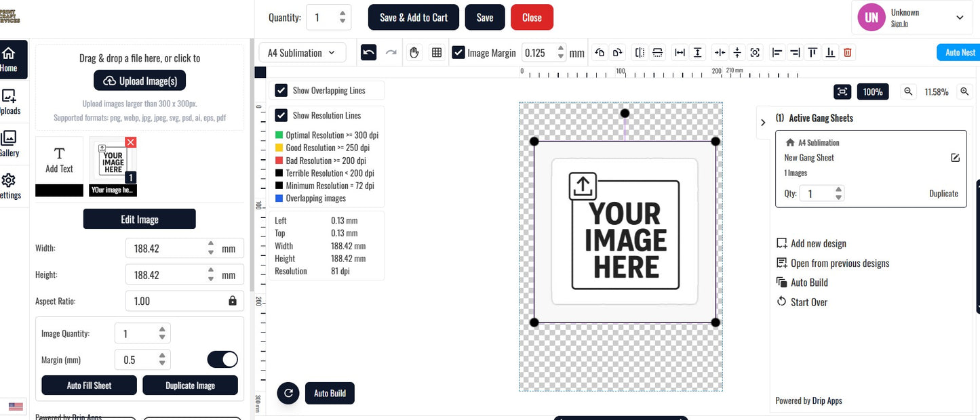Rotate image counter-clockwise icon

pos(600,52)
